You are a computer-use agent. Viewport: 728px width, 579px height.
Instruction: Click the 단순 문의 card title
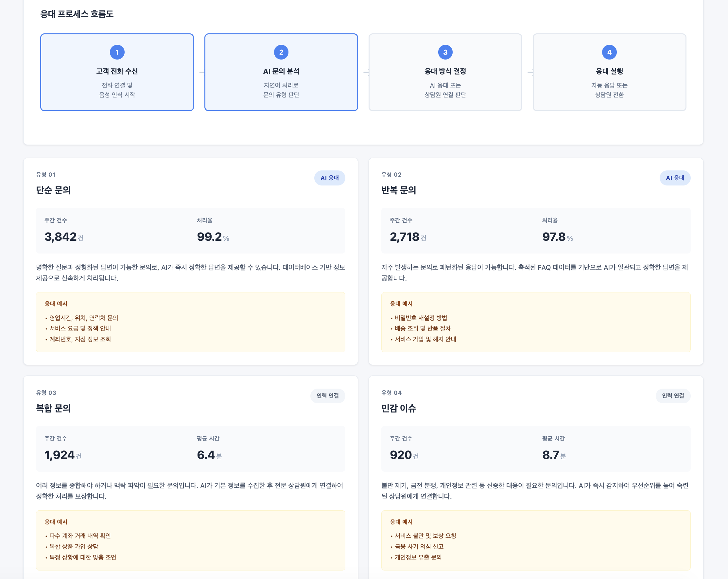pos(53,190)
